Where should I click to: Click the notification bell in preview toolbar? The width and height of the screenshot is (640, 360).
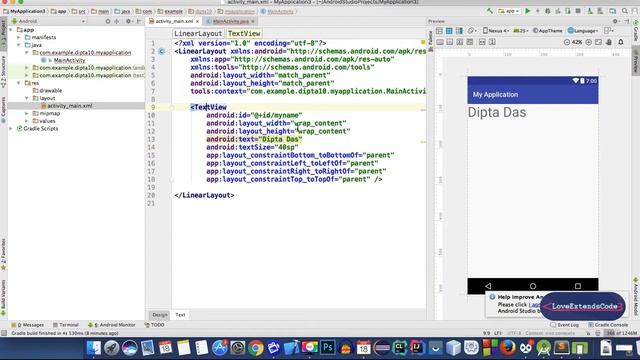pyautogui.click(x=621, y=42)
